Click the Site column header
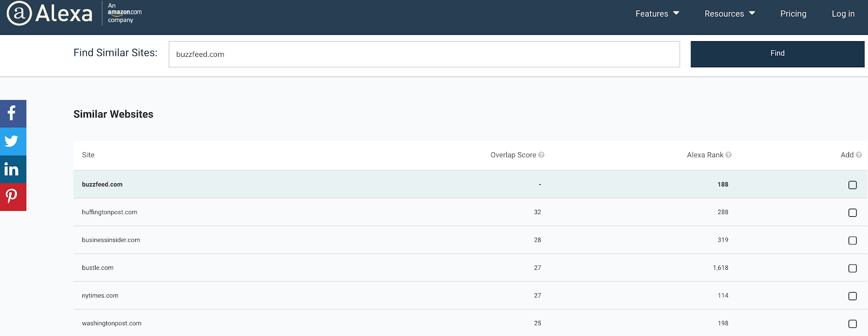This screenshot has width=868, height=336. coord(88,155)
